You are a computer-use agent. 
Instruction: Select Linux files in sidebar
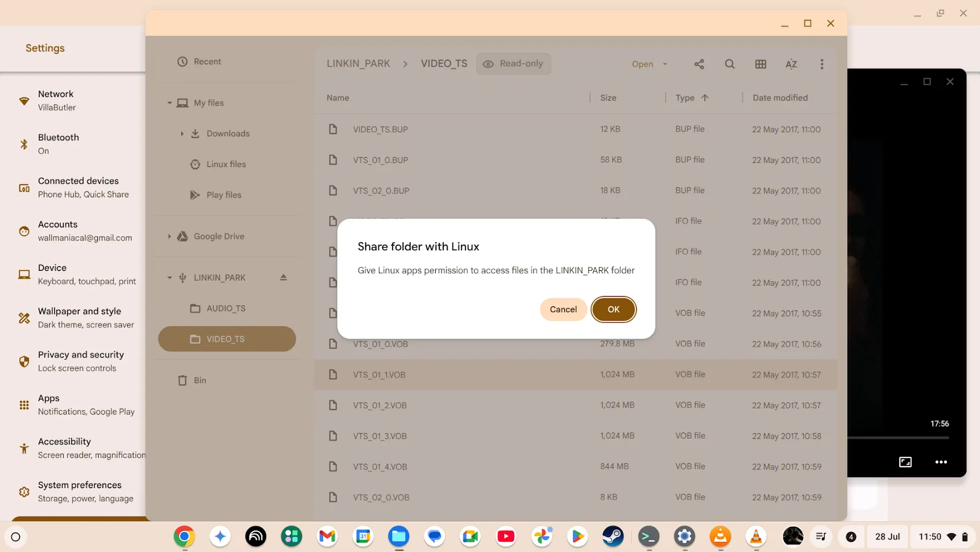tap(227, 164)
